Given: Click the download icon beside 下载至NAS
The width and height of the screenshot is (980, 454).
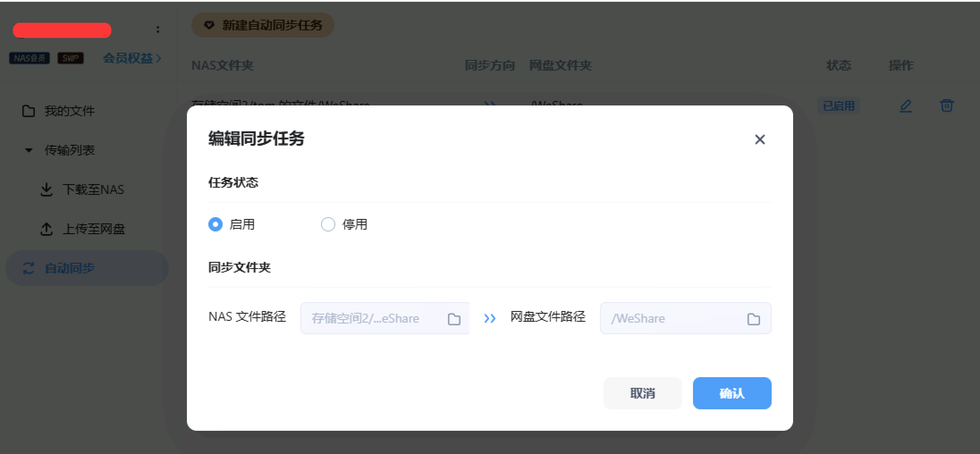Looking at the screenshot, I should point(46,189).
